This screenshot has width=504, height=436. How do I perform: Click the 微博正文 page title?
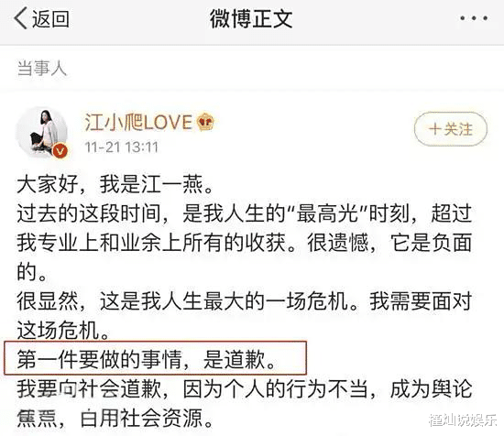[251, 18]
